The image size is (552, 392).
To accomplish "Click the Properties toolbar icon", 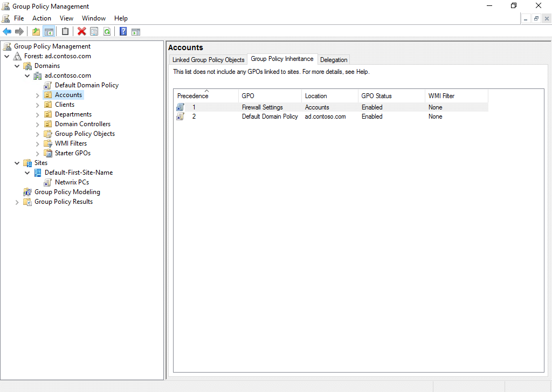I will coord(94,32).
